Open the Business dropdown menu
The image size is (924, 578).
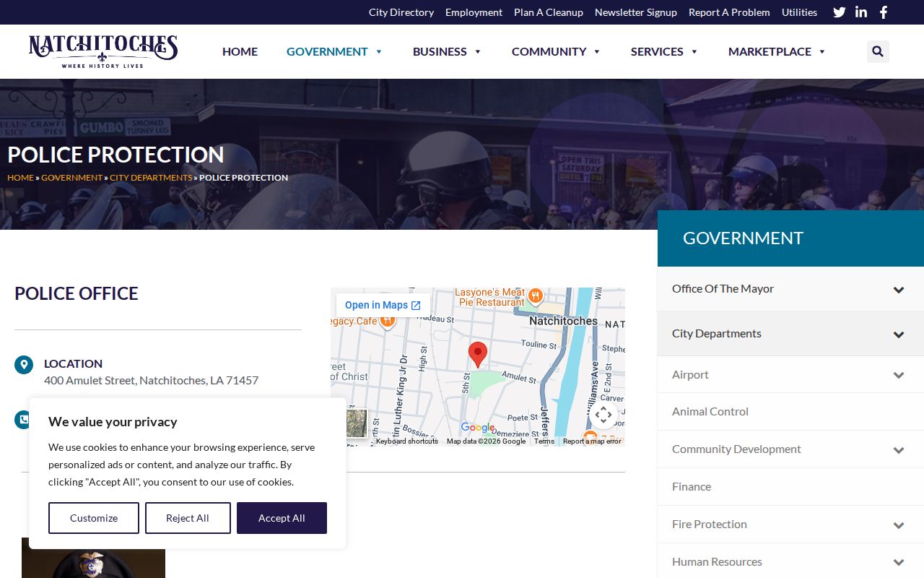click(447, 51)
